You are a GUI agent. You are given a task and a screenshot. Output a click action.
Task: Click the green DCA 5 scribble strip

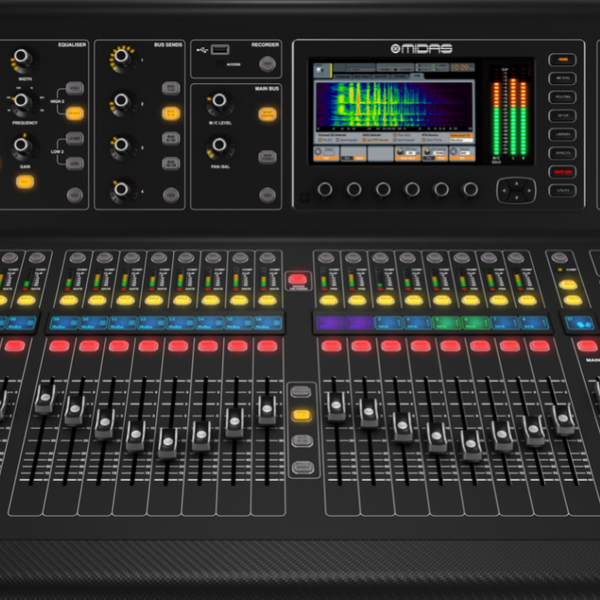tap(446, 323)
